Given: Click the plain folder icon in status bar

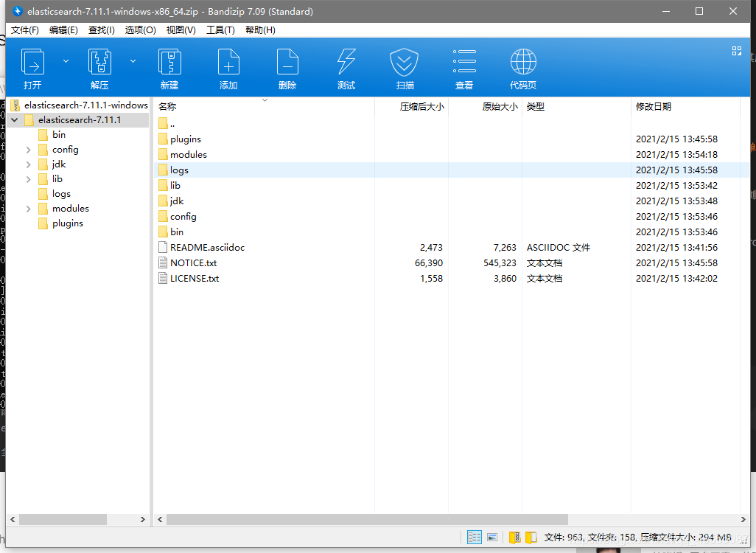Looking at the screenshot, I should [531, 537].
